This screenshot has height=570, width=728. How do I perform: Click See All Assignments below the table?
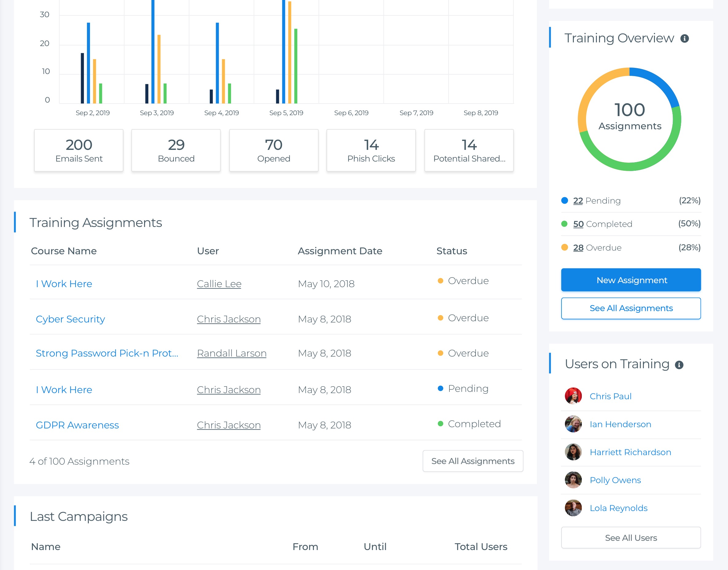coord(473,461)
